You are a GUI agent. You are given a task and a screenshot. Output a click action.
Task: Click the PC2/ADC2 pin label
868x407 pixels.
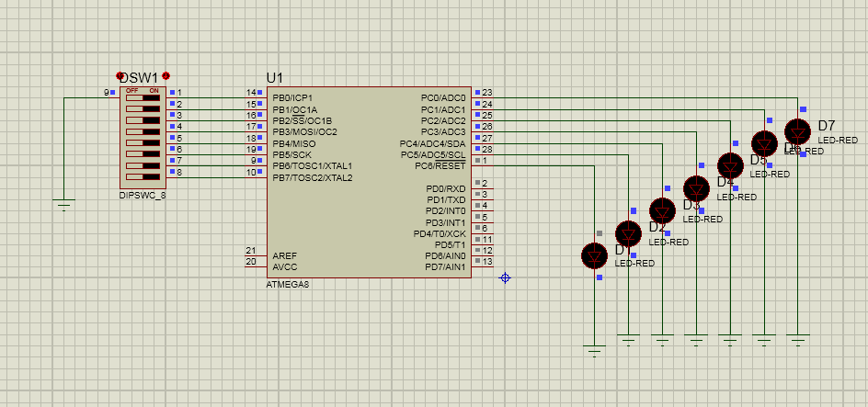pyautogui.click(x=443, y=120)
